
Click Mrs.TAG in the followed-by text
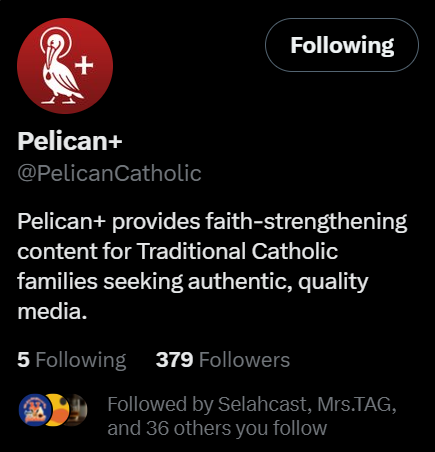pyautogui.click(x=354, y=404)
